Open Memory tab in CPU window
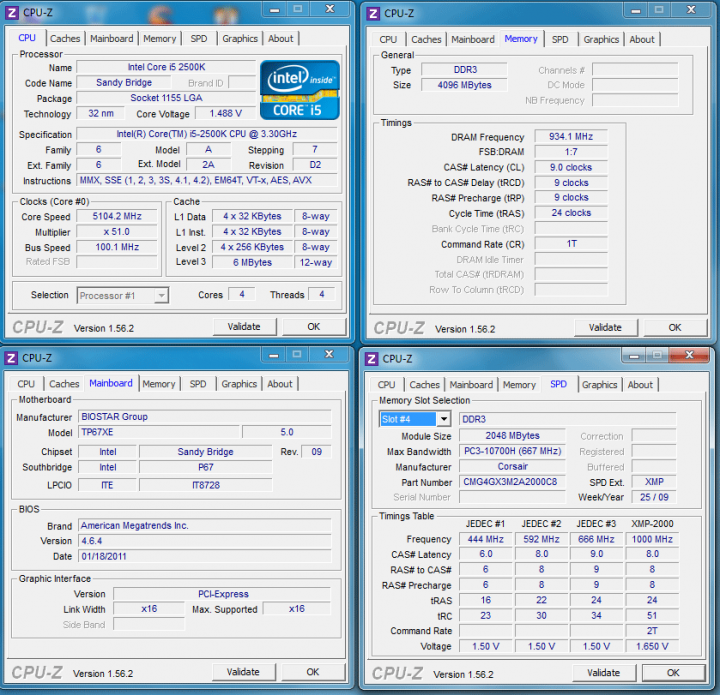Viewport: 720px width, 695px height. pyautogui.click(x=159, y=39)
